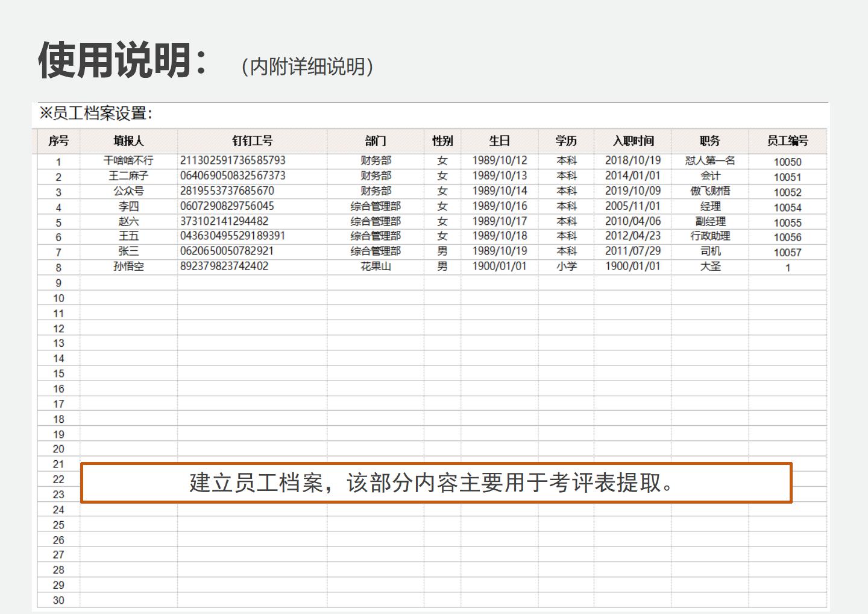Click position cell 会计
The image size is (868, 614).
pyautogui.click(x=710, y=176)
